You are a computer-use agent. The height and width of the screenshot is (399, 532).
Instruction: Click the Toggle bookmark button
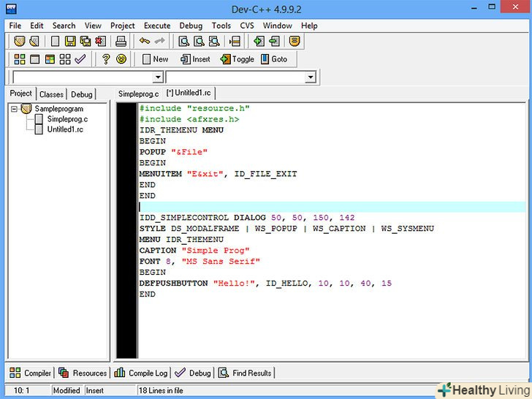[x=237, y=59]
